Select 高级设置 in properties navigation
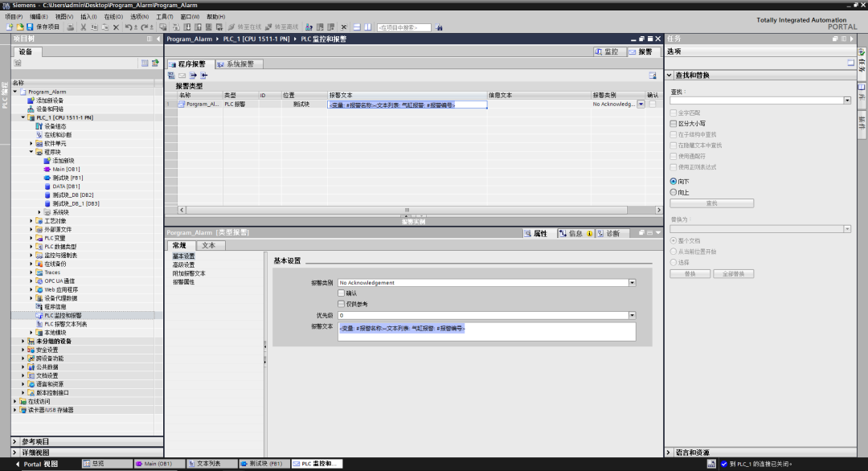The image size is (868, 471). [183, 264]
